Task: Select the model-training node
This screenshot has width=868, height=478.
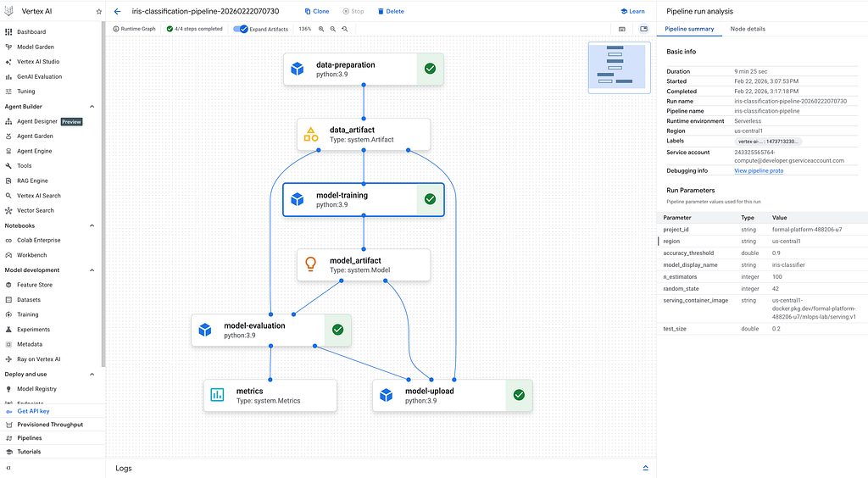Action: tap(364, 200)
